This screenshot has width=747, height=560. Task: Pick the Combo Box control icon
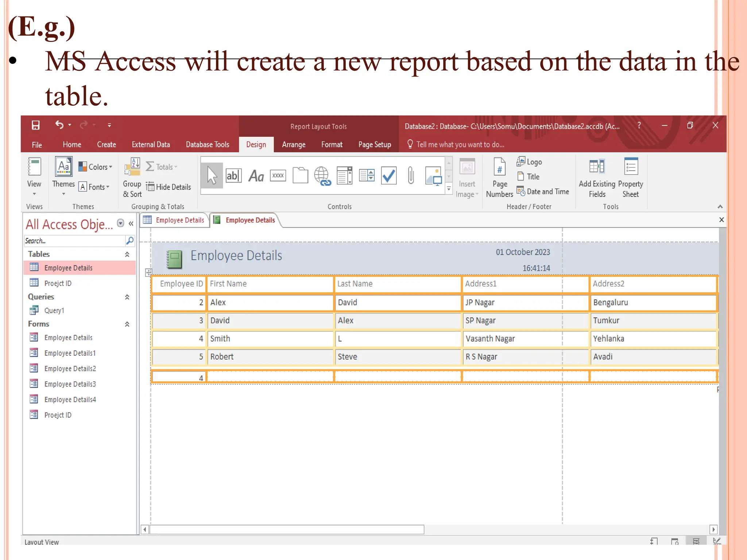pyautogui.click(x=344, y=175)
